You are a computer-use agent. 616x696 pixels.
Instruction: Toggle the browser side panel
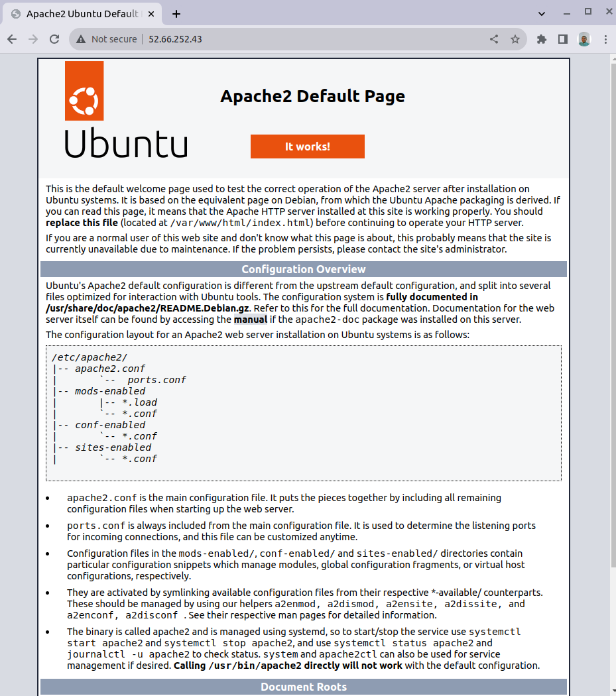coord(563,39)
